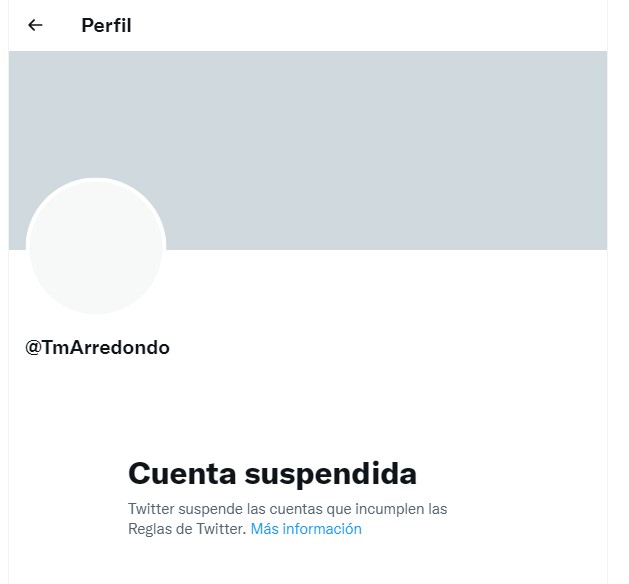Image resolution: width=629 pixels, height=584 pixels.
Task: Learn more about Twitter rules via link
Action: [306, 529]
